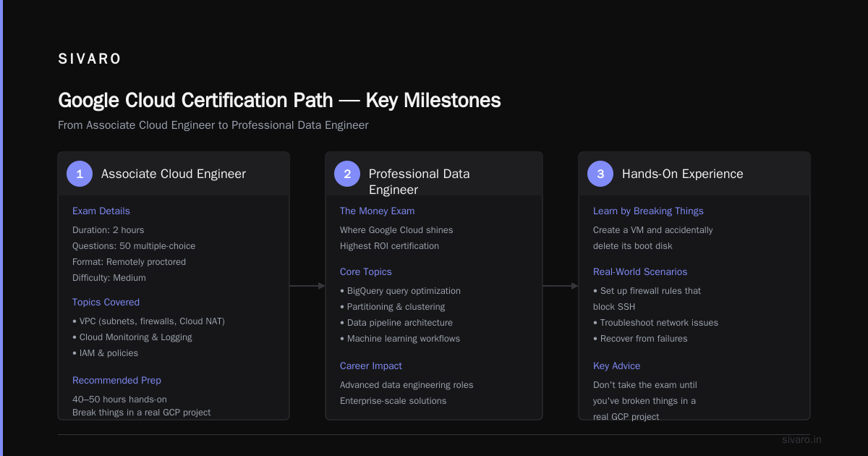Click 'Enterprise-scale solutions'
The height and width of the screenshot is (456, 868).
393,401
